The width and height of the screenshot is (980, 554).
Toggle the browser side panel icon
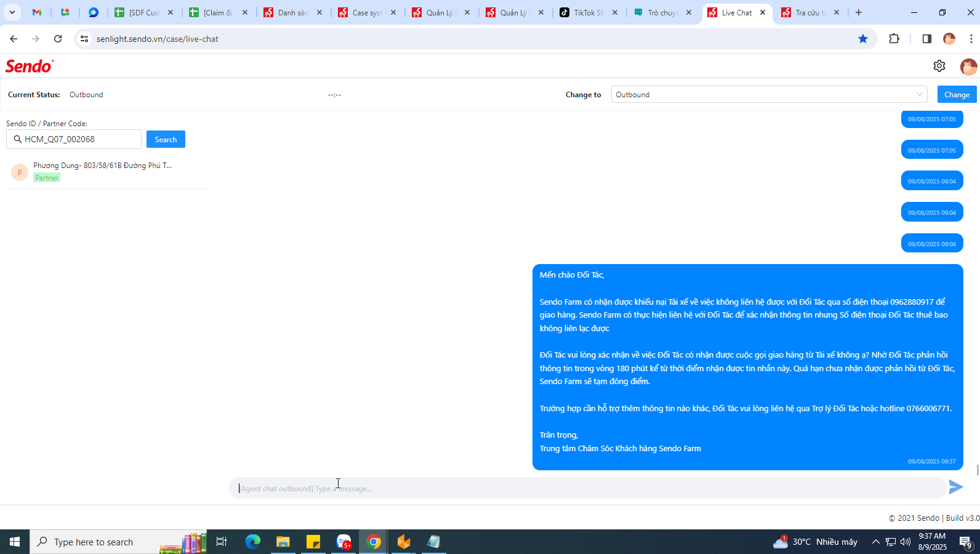(x=926, y=39)
